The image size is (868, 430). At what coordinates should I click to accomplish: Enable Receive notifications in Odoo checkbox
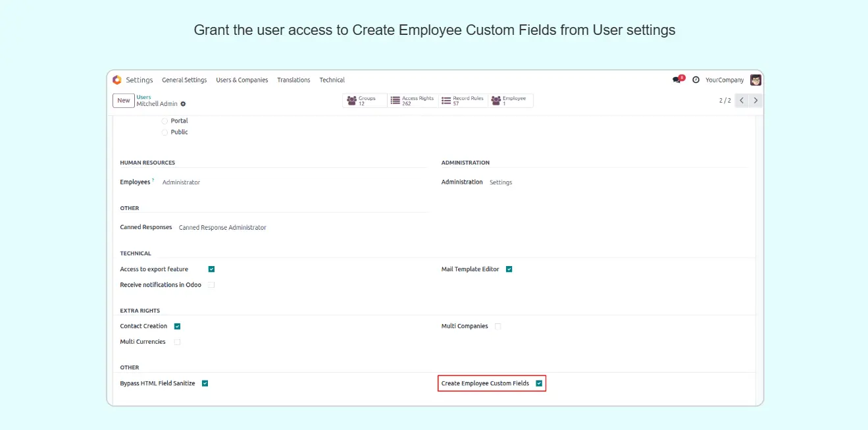coord(211,285)
